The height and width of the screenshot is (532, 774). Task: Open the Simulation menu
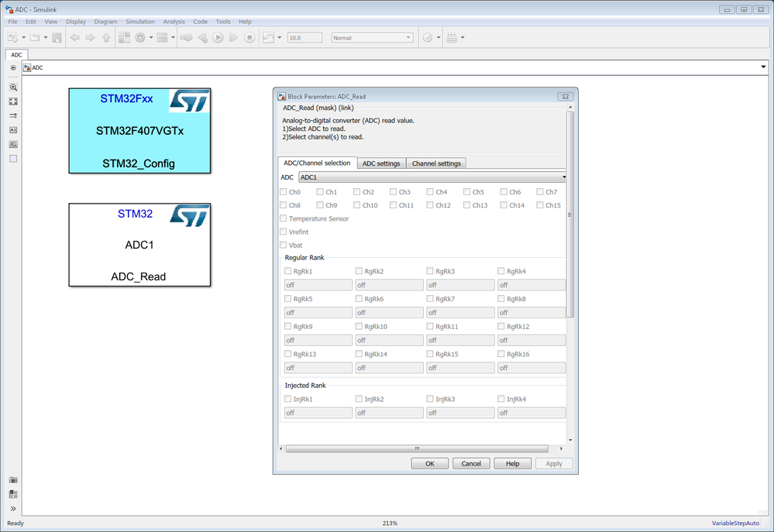pos(140,22)
